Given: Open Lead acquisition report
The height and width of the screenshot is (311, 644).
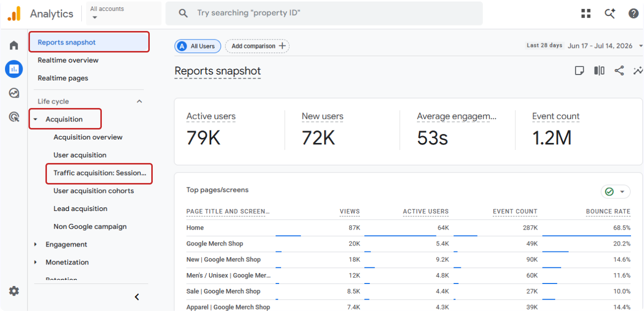Looking at the screenshot, I should pyautogui.click(x=80, y=209).
